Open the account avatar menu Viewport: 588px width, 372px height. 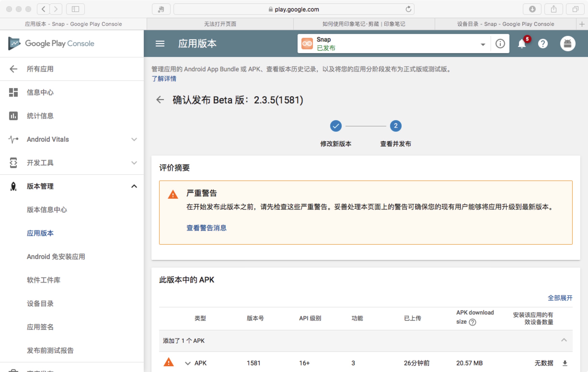pyautogui.click(x=567, y=44)
